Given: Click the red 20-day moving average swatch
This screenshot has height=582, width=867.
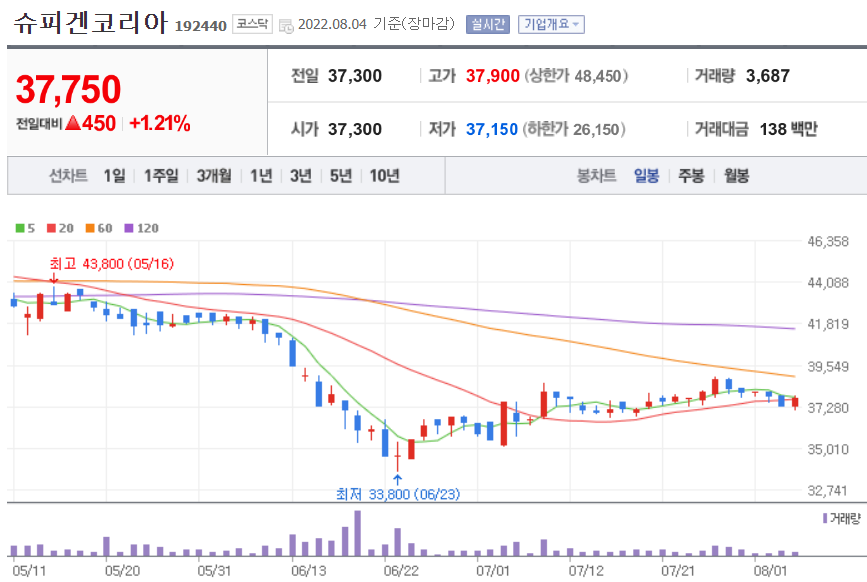Looking at the screenshot, I should (x=51, y=228).
